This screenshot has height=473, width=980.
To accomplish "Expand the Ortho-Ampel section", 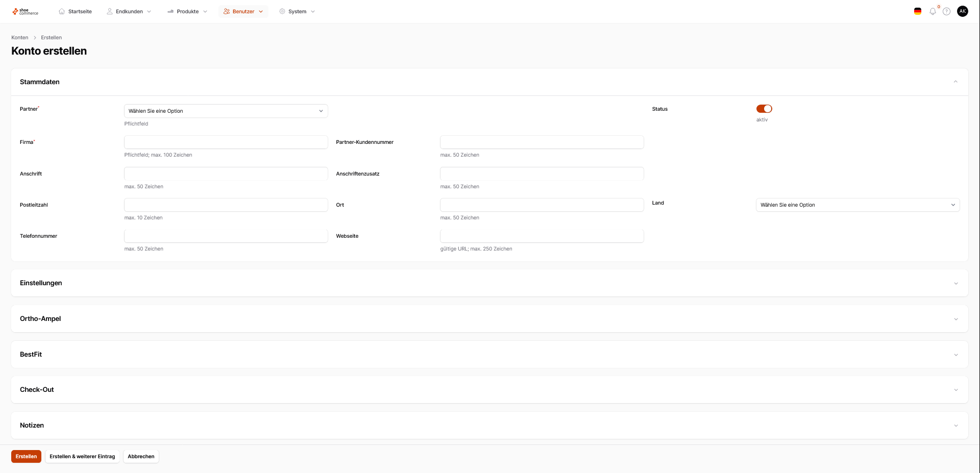I will 489,319.
